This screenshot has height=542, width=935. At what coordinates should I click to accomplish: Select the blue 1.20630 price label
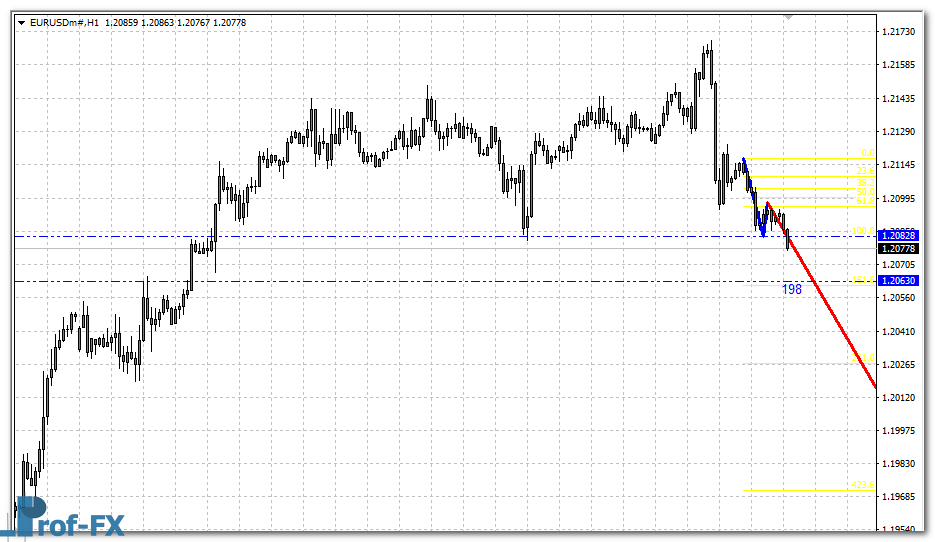tap(899, 281)
